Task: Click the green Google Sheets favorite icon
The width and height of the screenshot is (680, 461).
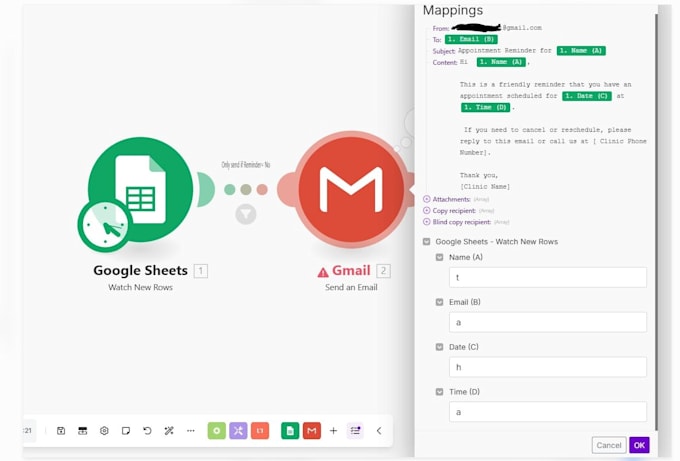Action: tap(290, 431)
